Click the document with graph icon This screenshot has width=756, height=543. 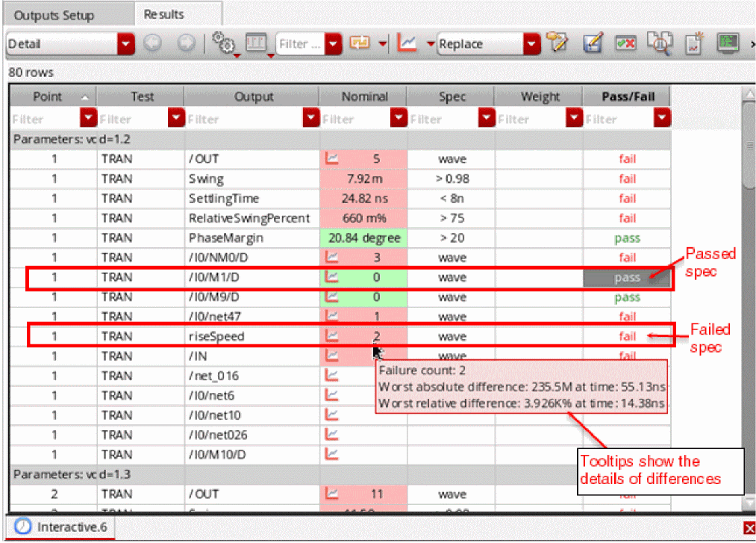(x=694, y=43)
